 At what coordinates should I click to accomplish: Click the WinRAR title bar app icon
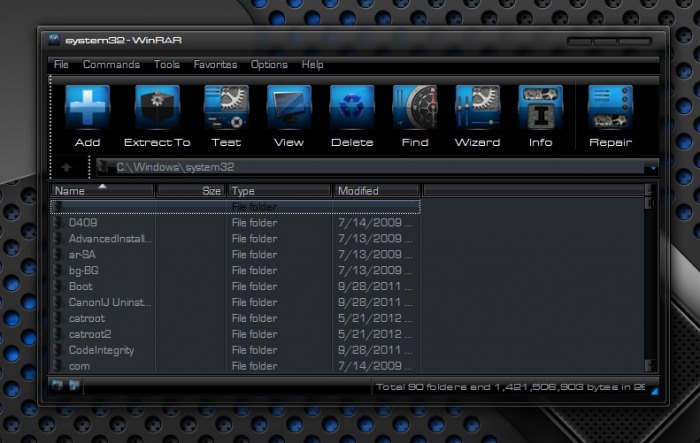[54, 40]
